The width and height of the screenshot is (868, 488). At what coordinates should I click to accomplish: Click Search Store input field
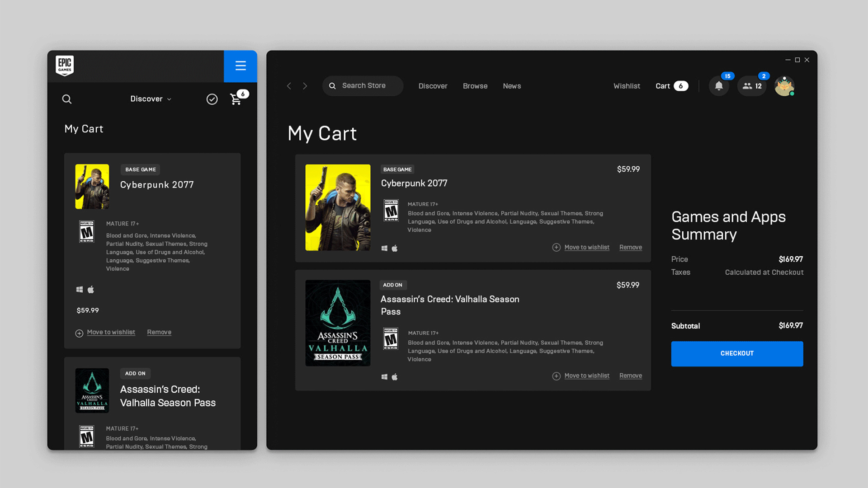point(364,85)
